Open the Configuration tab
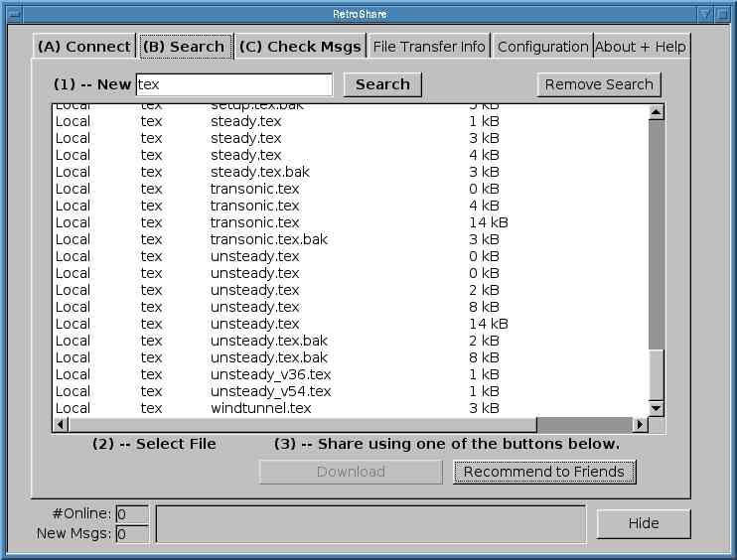 point(542,47)
